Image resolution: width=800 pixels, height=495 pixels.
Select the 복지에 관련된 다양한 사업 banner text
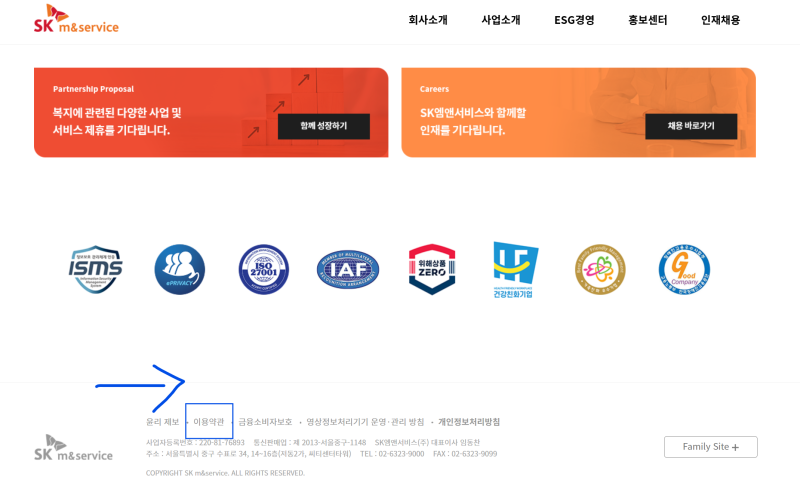[117, 113]
